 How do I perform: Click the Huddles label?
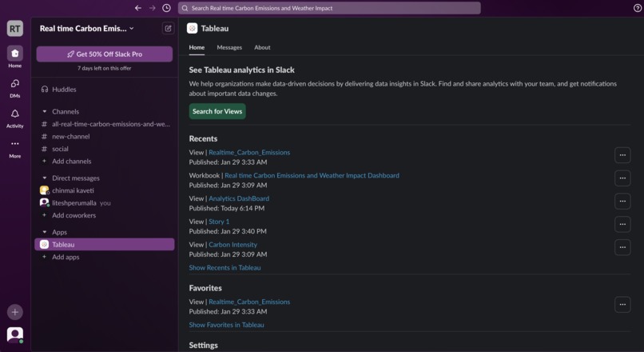click(x=64, y=90)
